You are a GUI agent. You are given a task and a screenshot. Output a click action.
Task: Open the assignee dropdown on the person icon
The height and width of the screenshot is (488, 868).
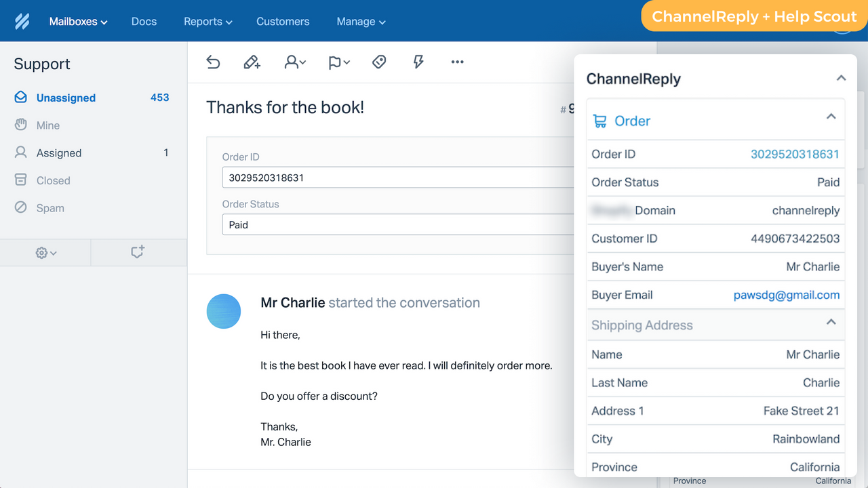[x=294, y=62]
